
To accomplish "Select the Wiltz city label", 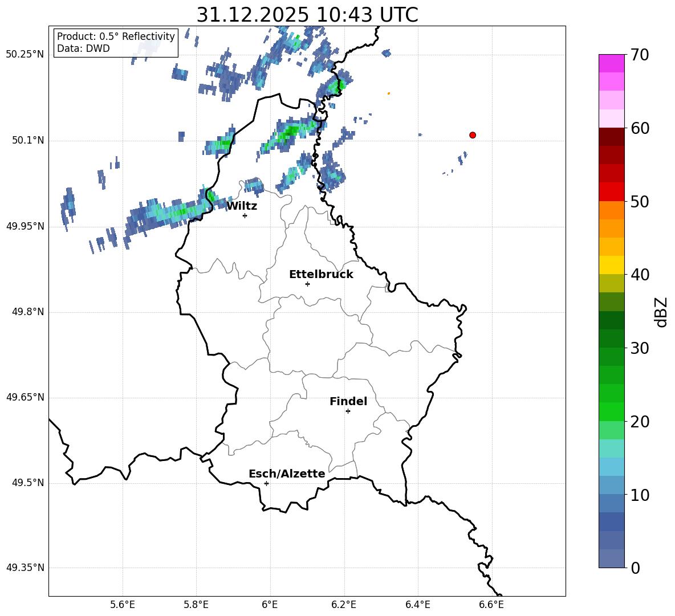I will point(242,206).
